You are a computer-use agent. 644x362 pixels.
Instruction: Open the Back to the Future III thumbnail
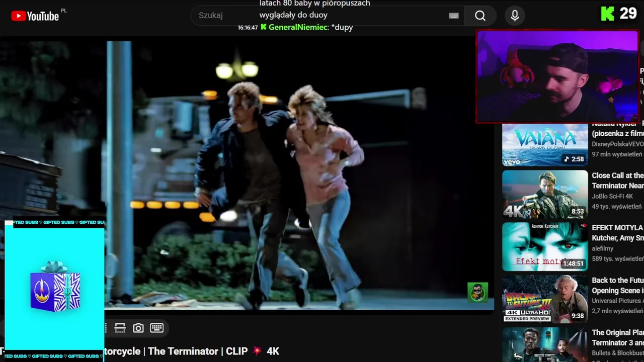coord(545,299)
